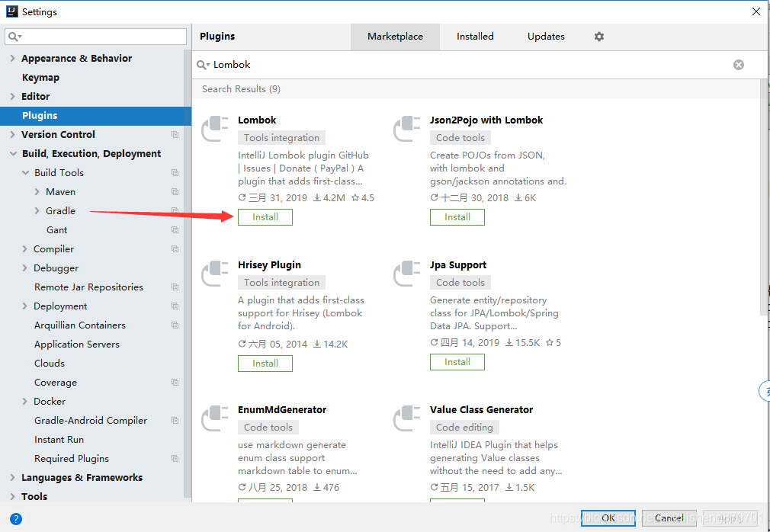The height and width of the screenshot is (532, 770).
Task: Click project-level icon beside Required Plugins
Action: (175, 458)
